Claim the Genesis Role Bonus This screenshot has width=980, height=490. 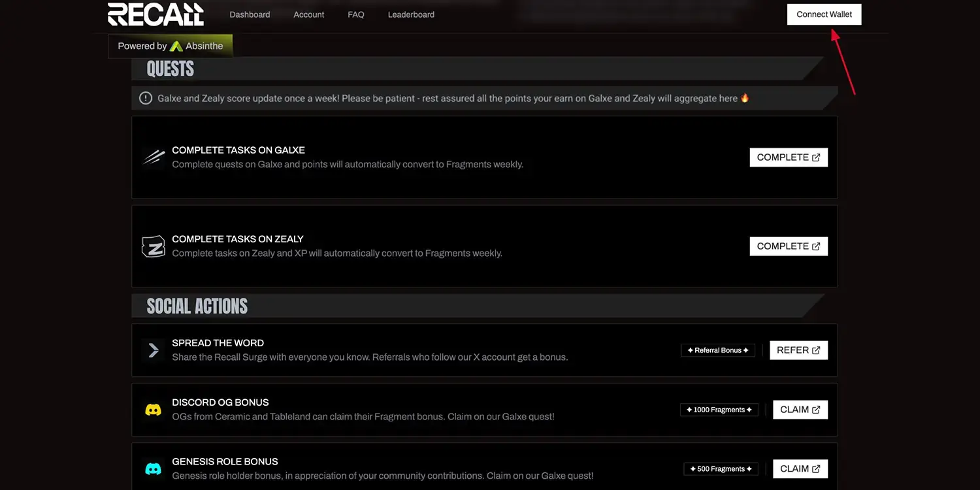(x=800, y=469)
